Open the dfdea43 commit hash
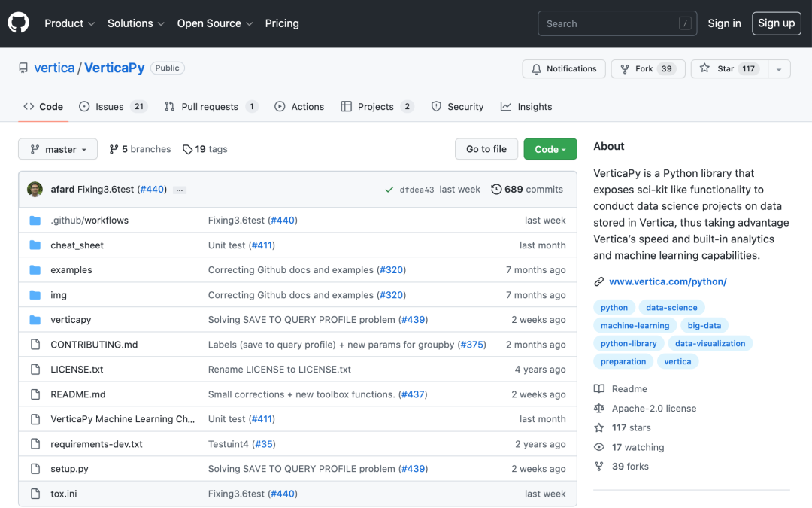Viewport: 812px width, 508px height. tap(417, 190)
